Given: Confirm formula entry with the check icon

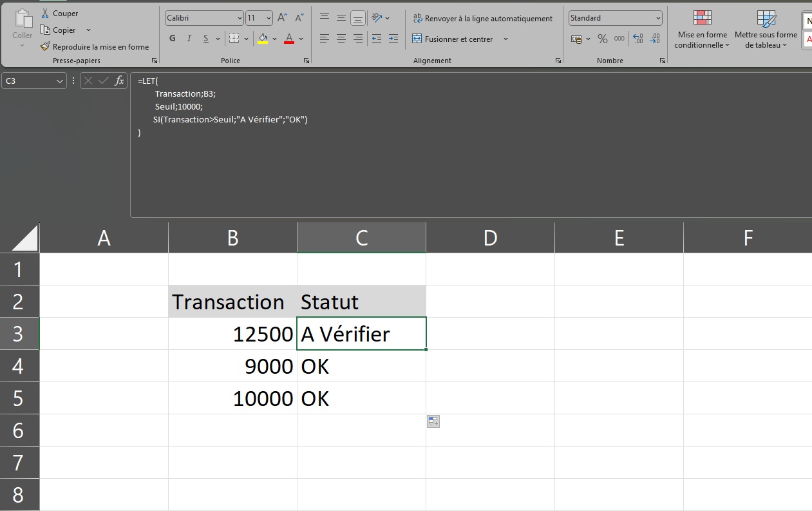Looking at the screenshot, I should click(104, 81).
